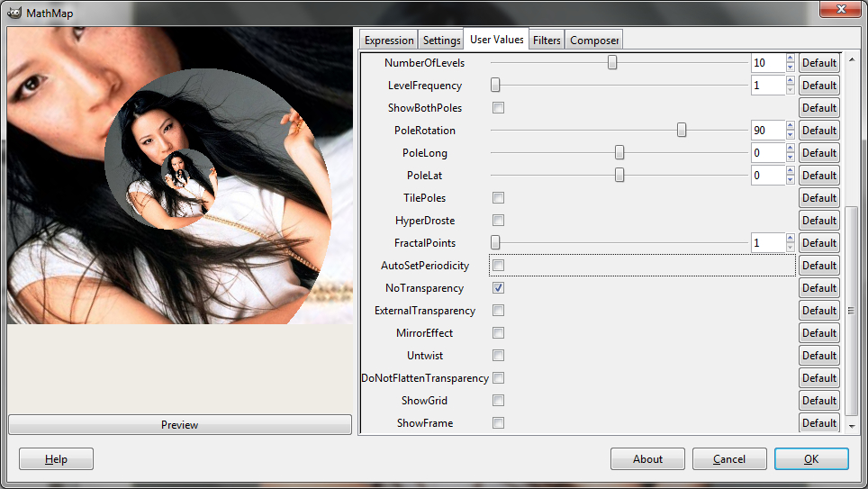Click the PoleLat value field
The width and height of the screenshot is (868, 489).
pyautogui.click(x=768, y=175)
